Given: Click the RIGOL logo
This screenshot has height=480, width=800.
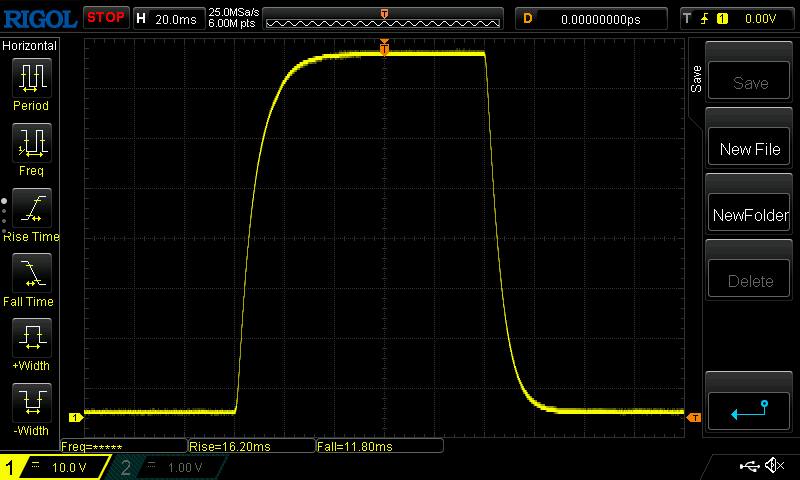Looking at the screenshot, I should point(41,19).
